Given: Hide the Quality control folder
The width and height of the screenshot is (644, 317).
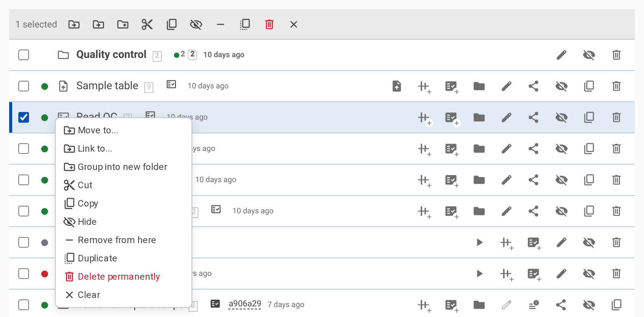Looking at the screenshot, I should [589, 55].
